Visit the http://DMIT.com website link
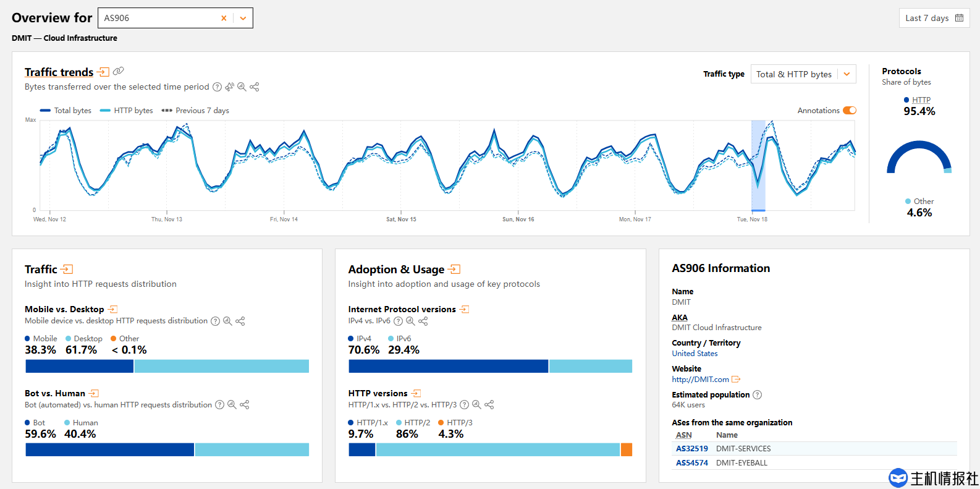Screen dimensions: 980x489 (700, 380)
